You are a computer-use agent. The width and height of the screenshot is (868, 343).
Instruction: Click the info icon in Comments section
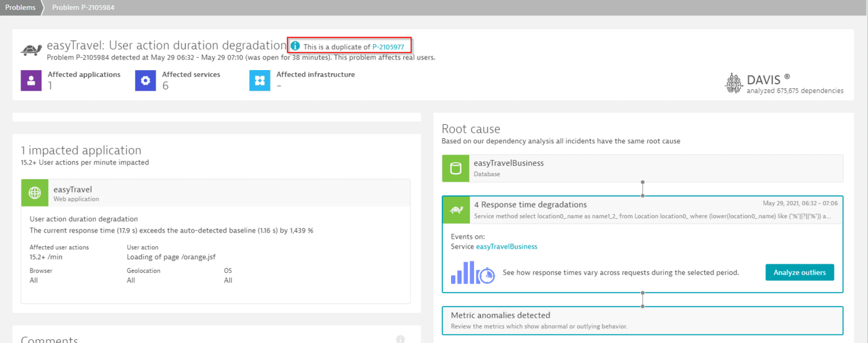pyautogui.click(x=400, y=339)
